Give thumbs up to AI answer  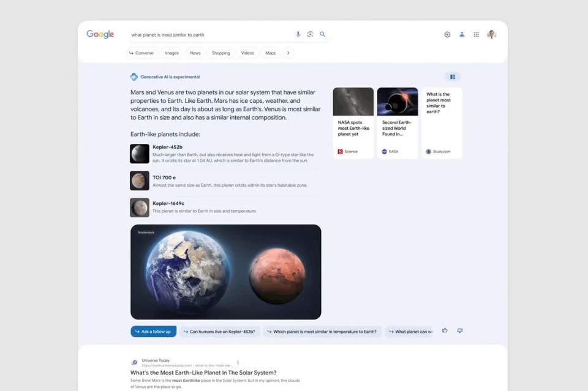[445, 330]
